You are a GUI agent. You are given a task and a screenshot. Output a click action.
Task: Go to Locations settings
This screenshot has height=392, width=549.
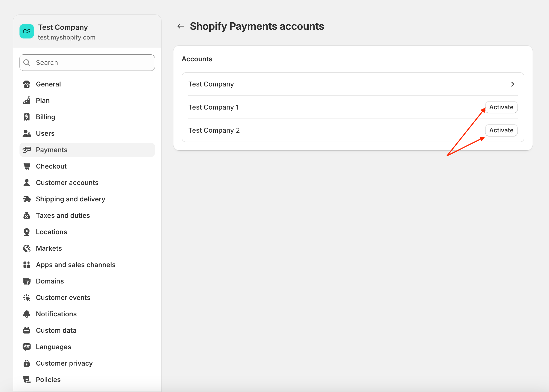(87, 232)
